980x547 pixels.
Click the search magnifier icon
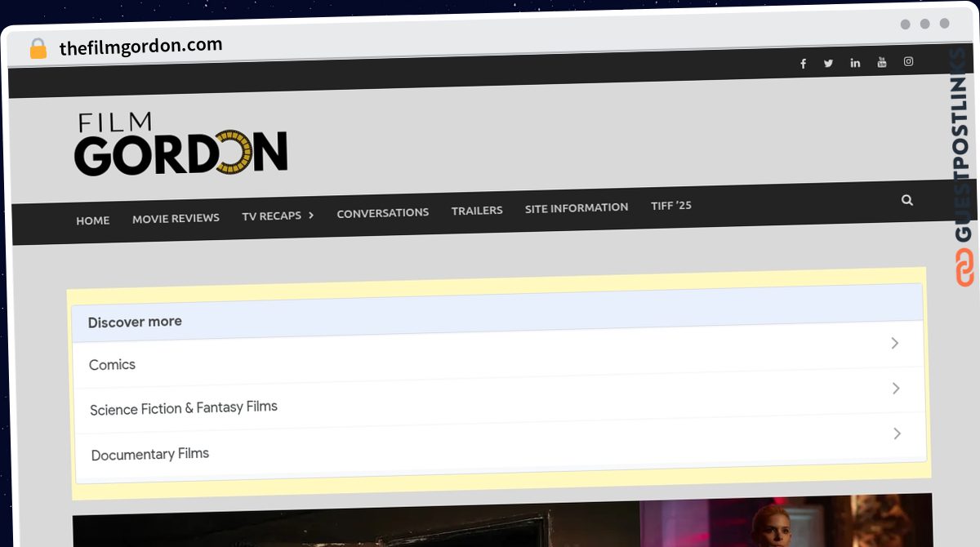[907, 200]
